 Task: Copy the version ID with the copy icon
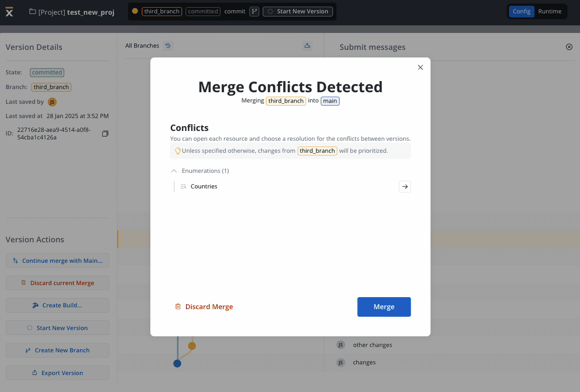pos(105,134)
